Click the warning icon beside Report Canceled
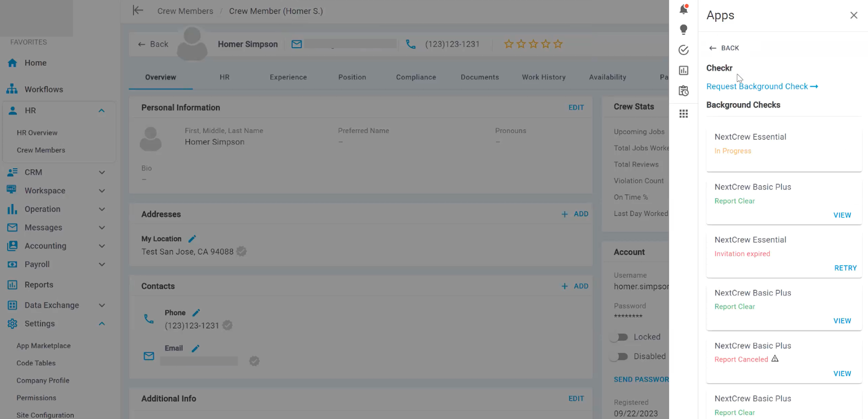Viewport: 868px width, 419px height. [775, 359]
